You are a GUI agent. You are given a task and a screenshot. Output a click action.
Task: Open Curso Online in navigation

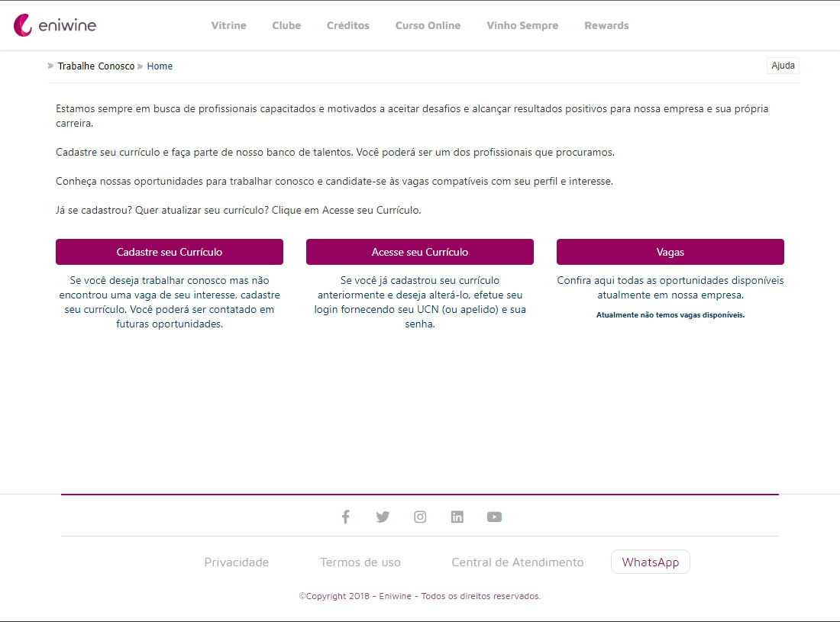click(x=428, y=25)
